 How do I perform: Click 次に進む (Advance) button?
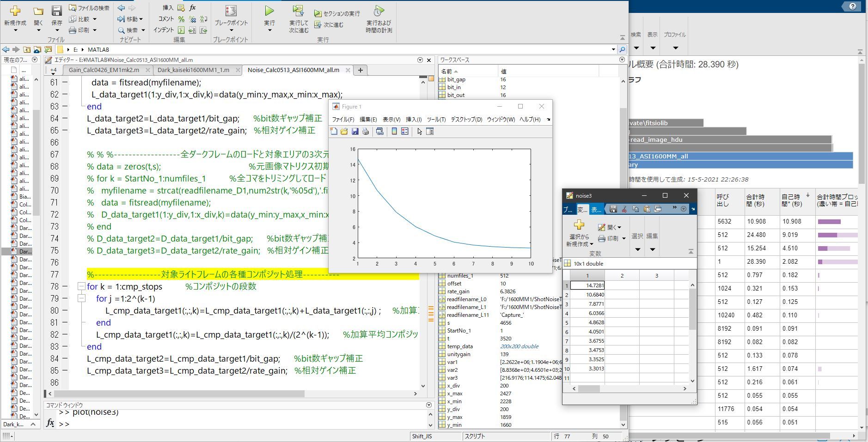tap(329, 25)
